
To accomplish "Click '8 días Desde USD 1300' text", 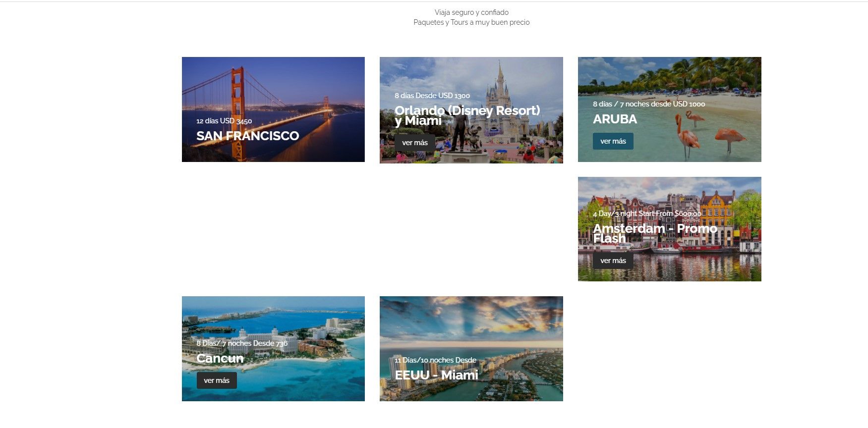I will [x=432, y=96].
